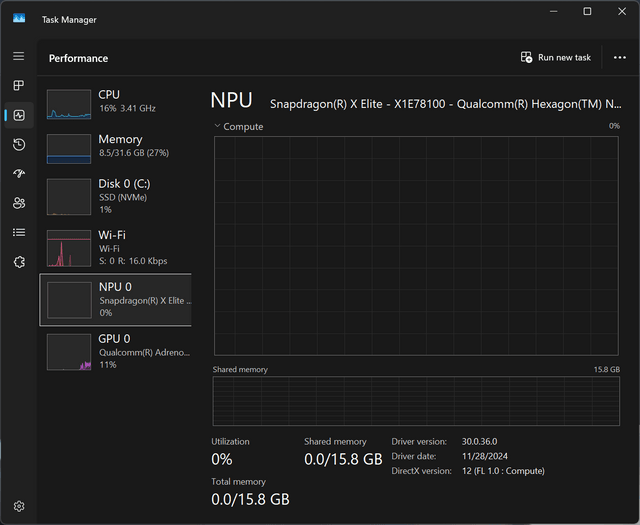Viewport: 640px width, 525px height.
Task: Click the Disk 0 mini graph
Action: point(69,197)
